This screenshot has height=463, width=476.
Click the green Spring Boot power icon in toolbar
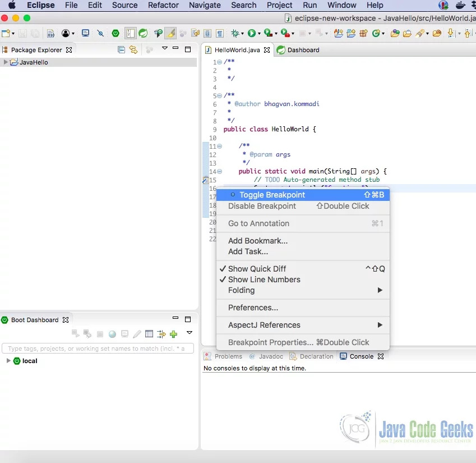point(115,33)
